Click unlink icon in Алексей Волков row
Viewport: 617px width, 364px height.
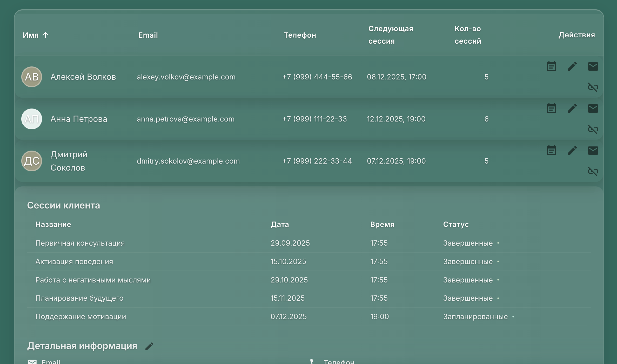(x=593, y=87)
